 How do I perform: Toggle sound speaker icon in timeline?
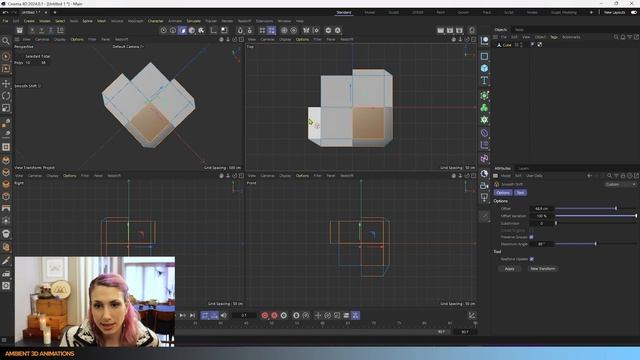224,316
